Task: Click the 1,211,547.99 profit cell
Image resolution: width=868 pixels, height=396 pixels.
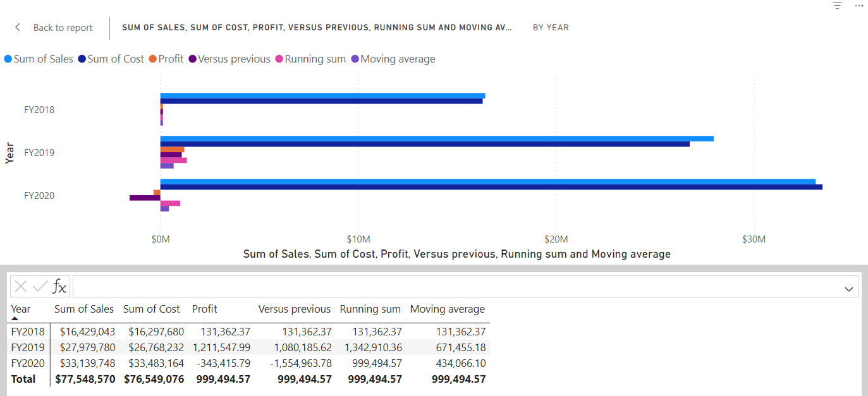Action: point(221,347)
